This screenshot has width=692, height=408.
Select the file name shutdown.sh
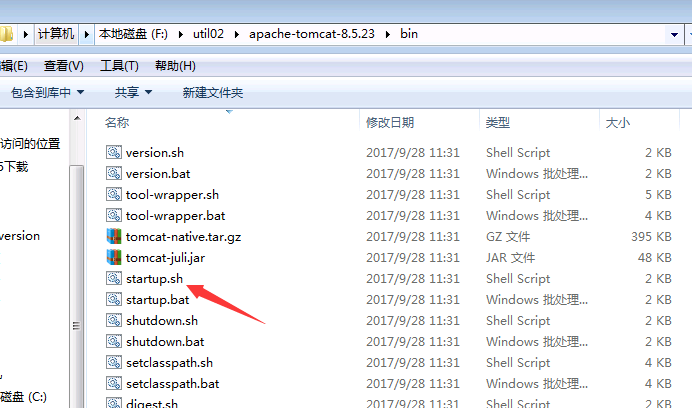coord(162,320)
